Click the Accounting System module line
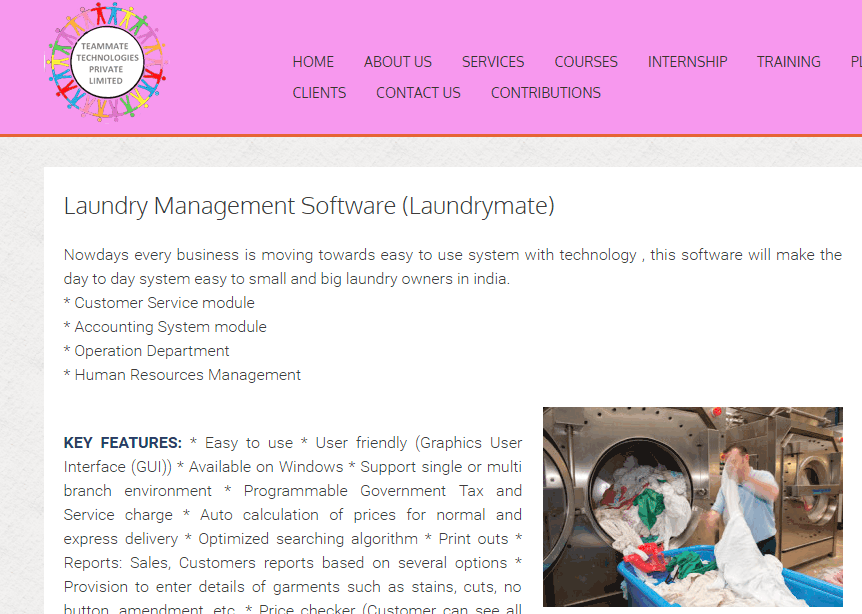Screen dimensions: 862x614 tap(165, 327)
